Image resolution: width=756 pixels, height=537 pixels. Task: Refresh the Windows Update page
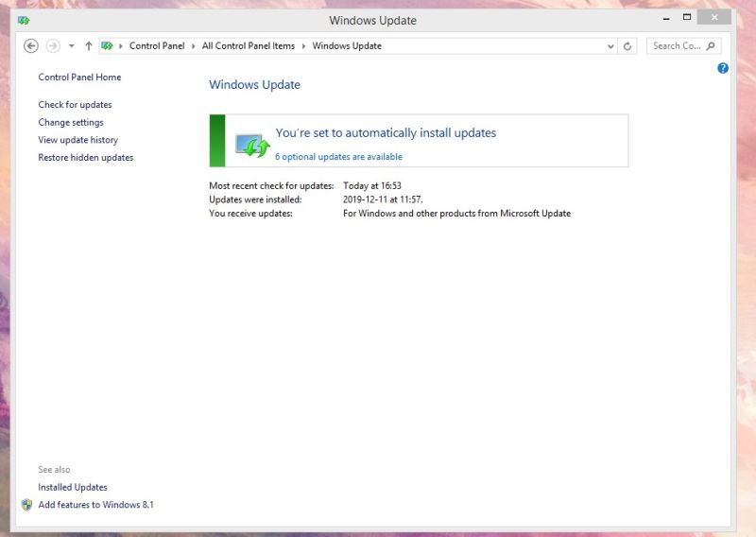pos(627,46)
